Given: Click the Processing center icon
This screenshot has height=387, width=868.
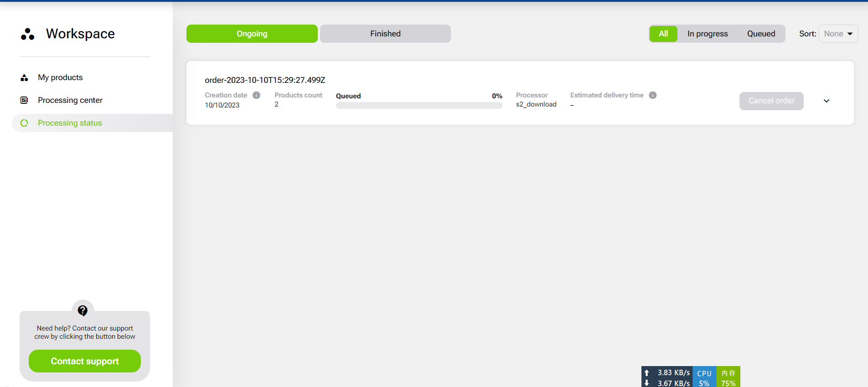Looking at the screenshot, I should tap(24, 100).
